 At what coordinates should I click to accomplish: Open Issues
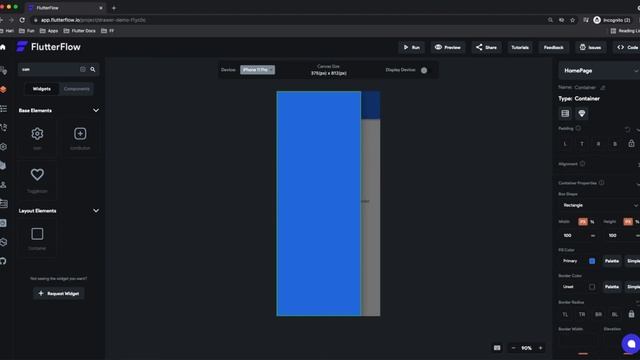[x=590, y=47]
